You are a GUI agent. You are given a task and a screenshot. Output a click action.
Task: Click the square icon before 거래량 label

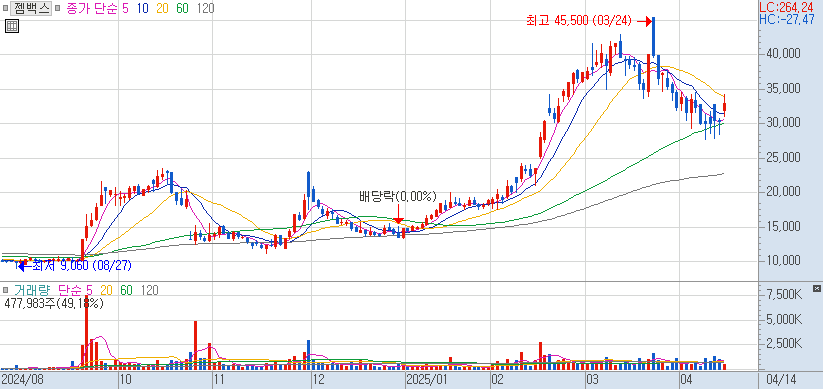tap(5, 290)
